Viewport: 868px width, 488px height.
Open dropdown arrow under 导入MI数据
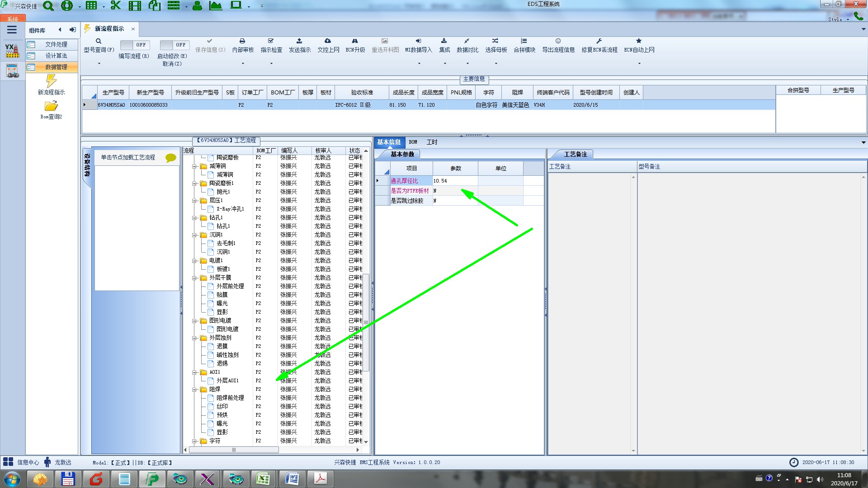[419, 63]
